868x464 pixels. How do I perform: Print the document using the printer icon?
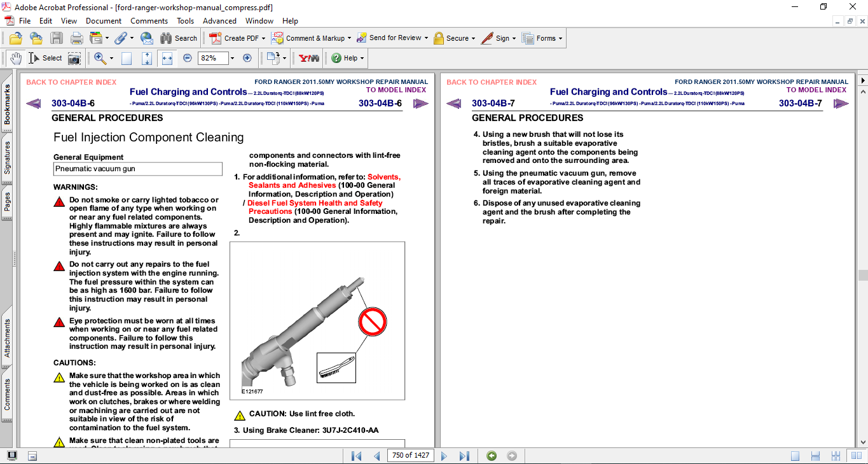(x=76, y=38)
